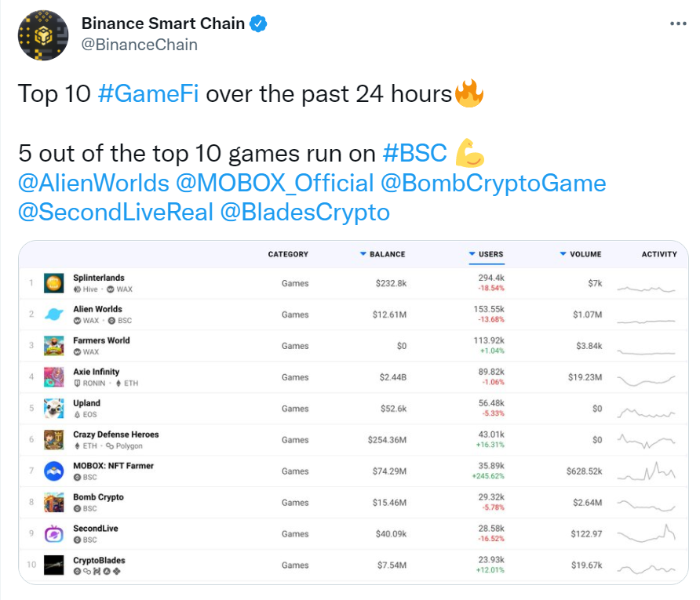Open the @BinanceChain handle
The image size is (700, 600).
(139, 45)
